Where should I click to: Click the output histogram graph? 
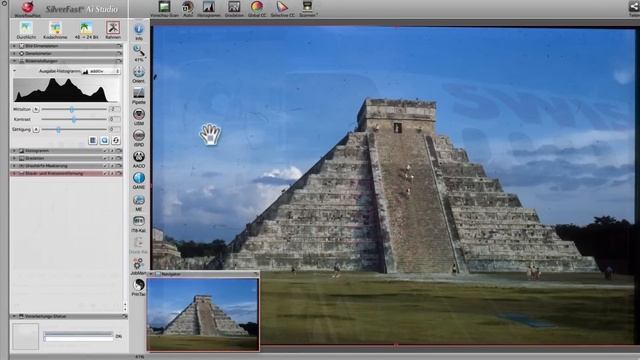[x=67, y=90]
